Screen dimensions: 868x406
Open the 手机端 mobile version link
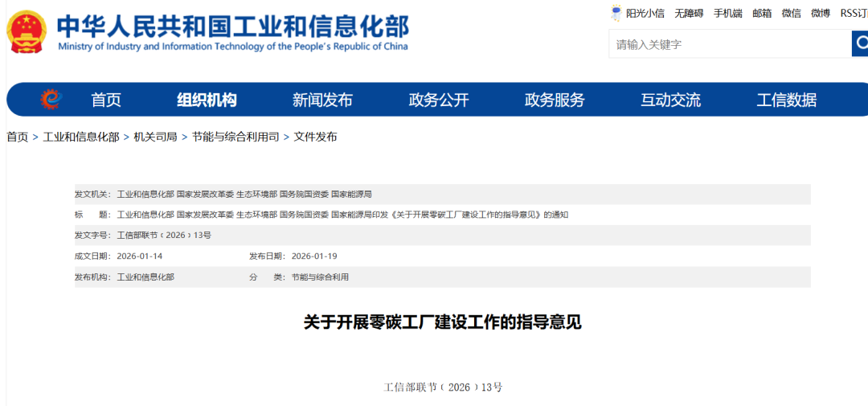coord(728,13)
